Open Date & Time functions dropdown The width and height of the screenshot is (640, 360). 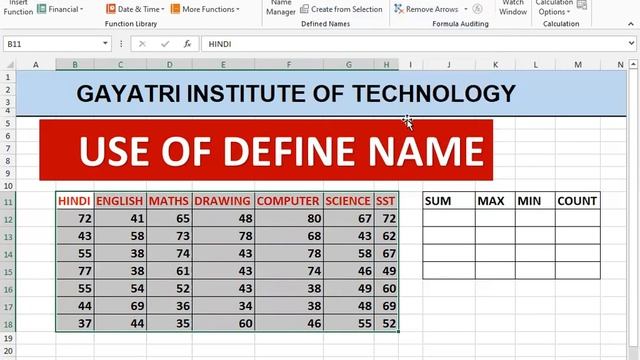135,9
